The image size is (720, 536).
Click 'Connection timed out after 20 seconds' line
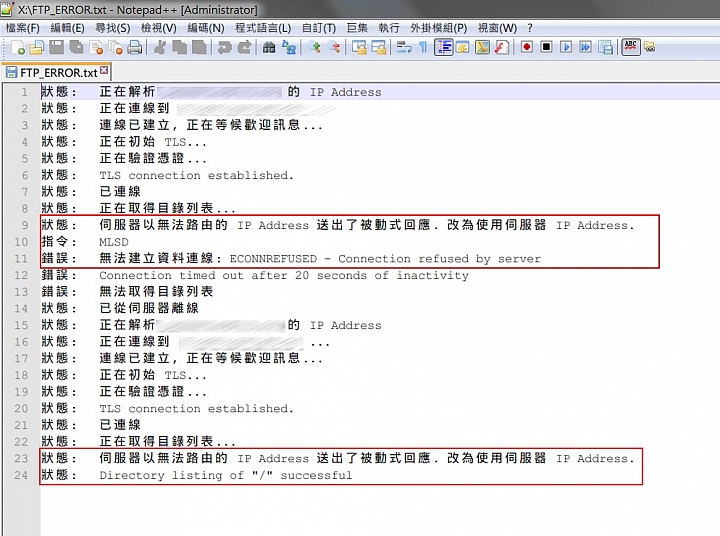tap(284, 276)
